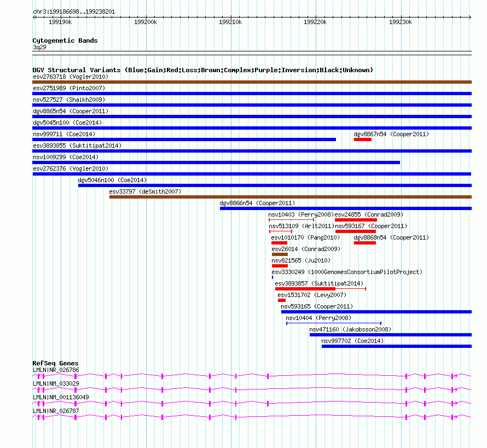Viewport: 487px width, 448px height.
Task: Click nsv997702 (Coe2014) label
Action: pos(352,341)
